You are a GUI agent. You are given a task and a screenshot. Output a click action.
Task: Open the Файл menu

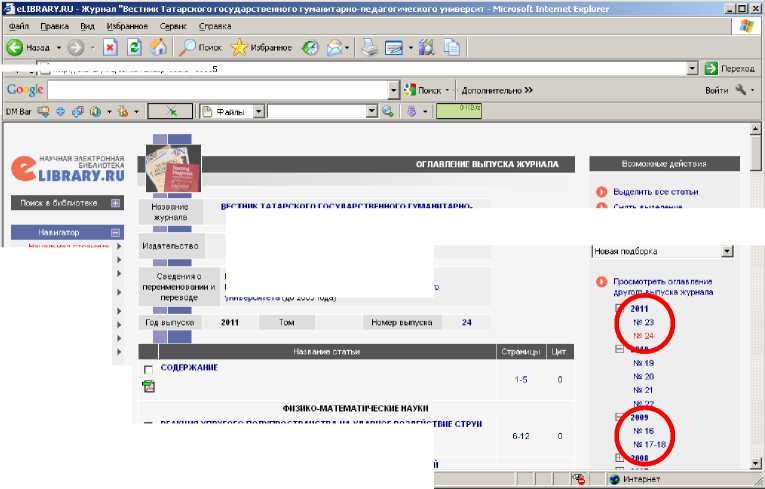coord(19,26)
